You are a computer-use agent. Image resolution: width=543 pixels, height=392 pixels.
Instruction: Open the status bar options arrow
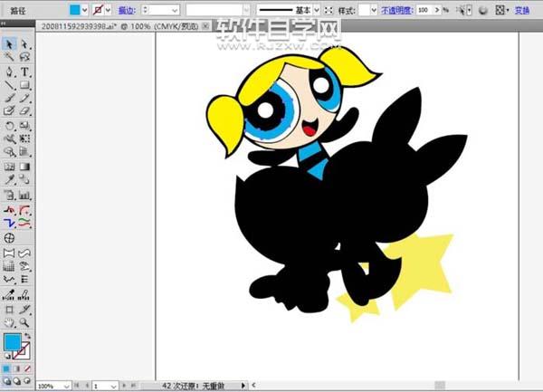click(243, 386)
